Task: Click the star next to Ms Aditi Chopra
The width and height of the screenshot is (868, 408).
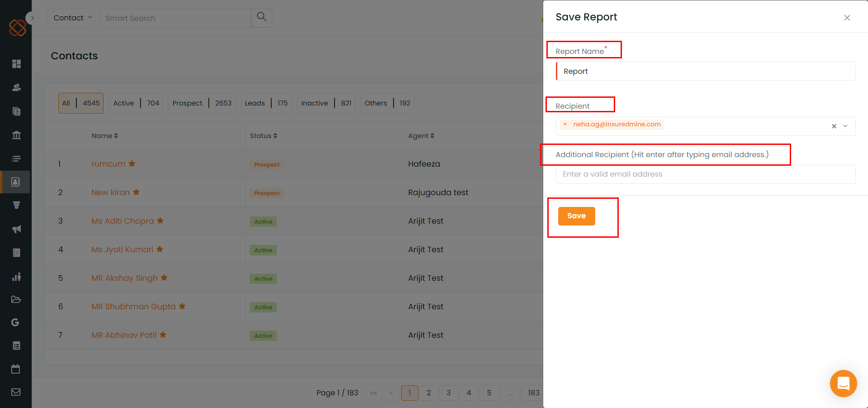Action: (x=160, y=221)
